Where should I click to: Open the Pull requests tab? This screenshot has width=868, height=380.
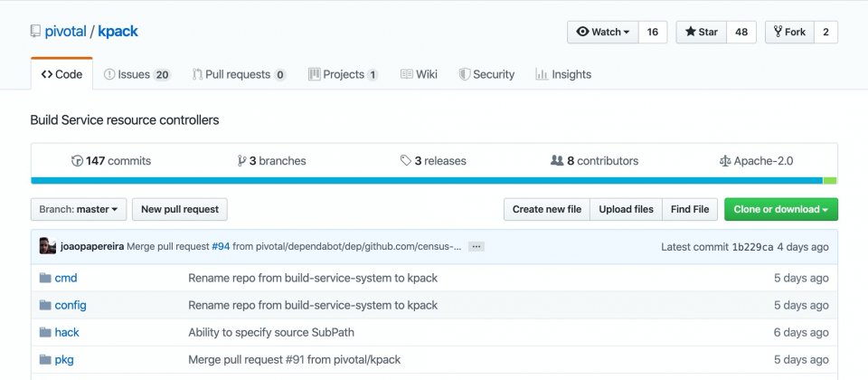[239, 74]
